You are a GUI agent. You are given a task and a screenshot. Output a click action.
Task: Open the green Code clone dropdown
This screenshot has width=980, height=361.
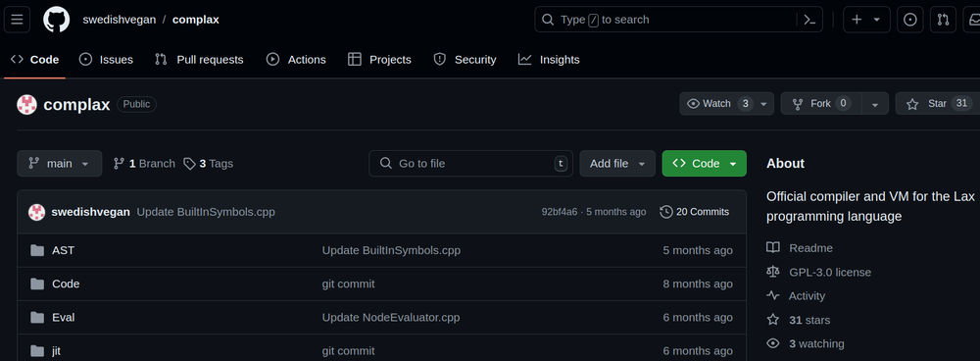[705, 163]
